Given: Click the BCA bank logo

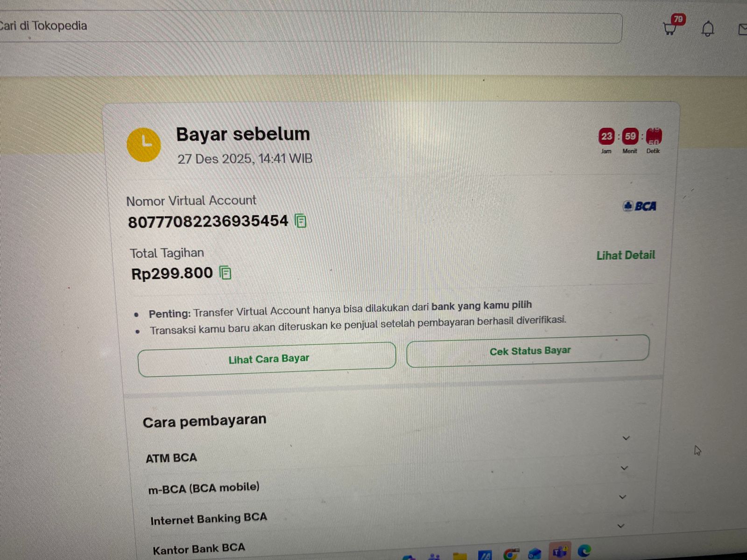Looking at the screenshot, I should (x=639, y=206).
